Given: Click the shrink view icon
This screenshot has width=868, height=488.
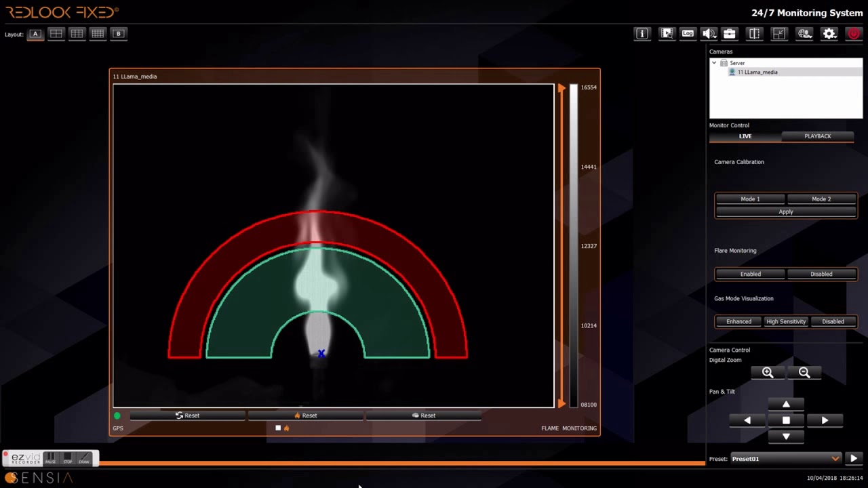Looking at the screenshot, I should (779, 34).
